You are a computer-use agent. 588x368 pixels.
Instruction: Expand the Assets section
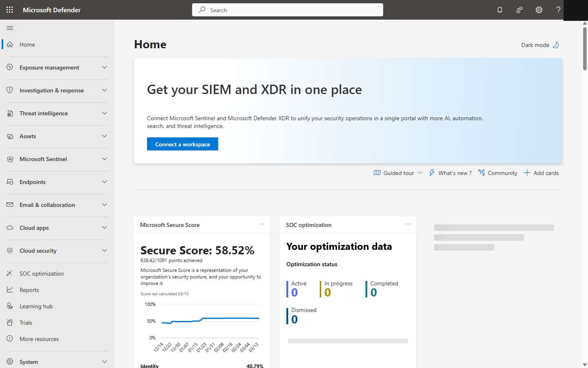(x=104, y=136)
